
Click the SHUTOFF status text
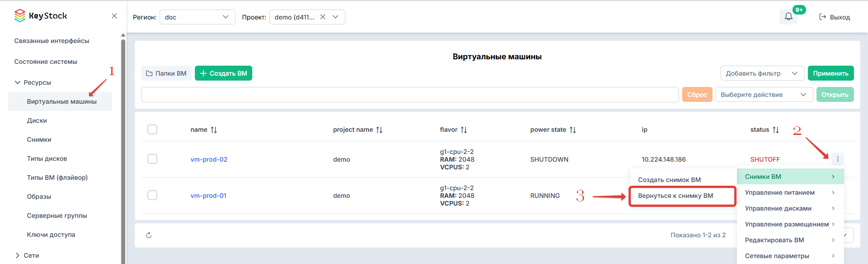765,159
